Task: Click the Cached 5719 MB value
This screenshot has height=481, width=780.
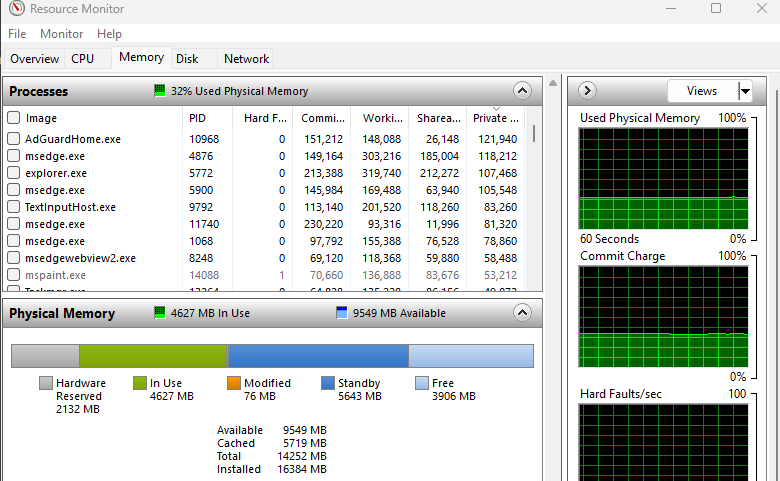Action: 305,443
